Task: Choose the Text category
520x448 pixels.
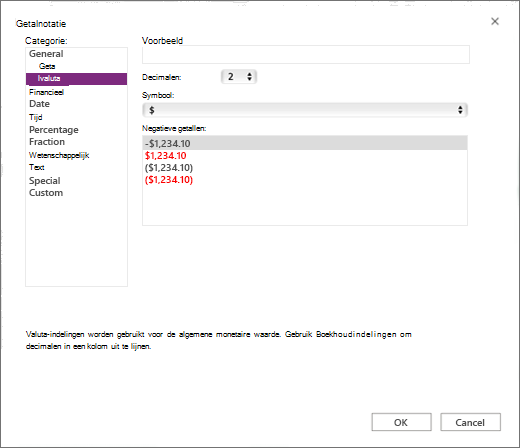Action: [x=37, y=167]
